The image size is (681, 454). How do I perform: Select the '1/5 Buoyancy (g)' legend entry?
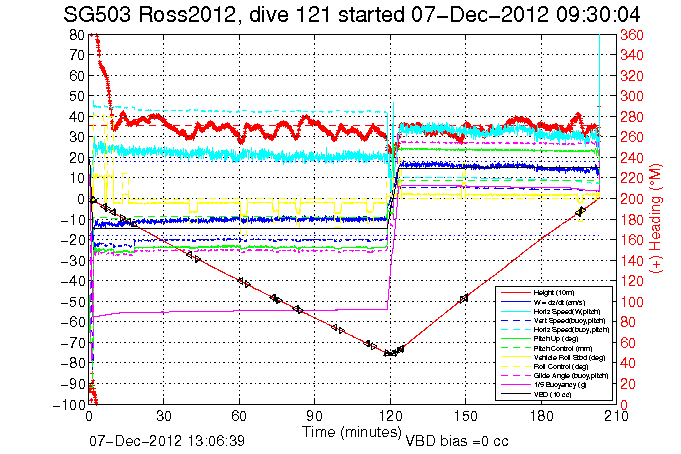click(x=560, y=385)
